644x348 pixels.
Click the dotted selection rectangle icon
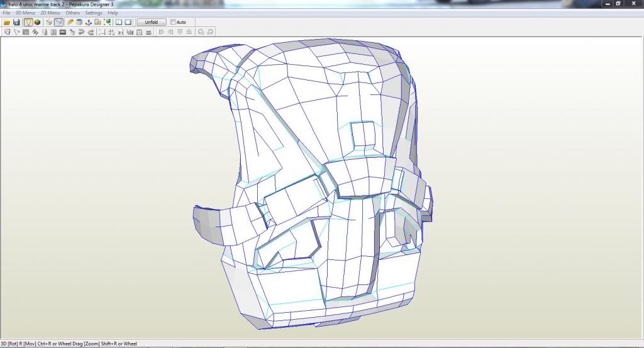click(x=102, y=32)
